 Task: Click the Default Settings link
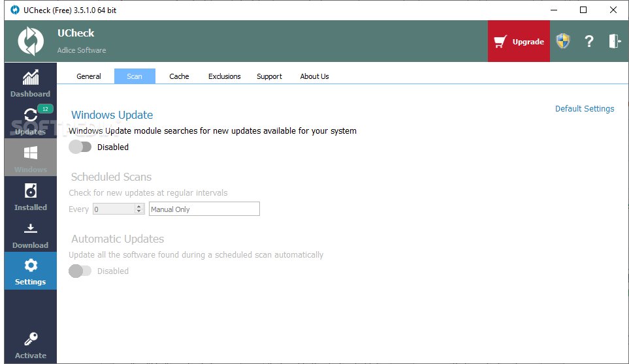pos(585,108)
